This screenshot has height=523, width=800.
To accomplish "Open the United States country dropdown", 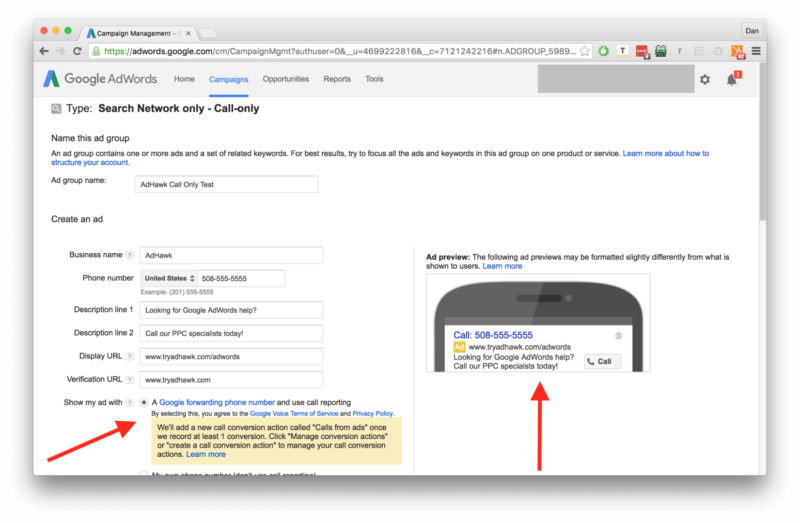I will (169, 279).
